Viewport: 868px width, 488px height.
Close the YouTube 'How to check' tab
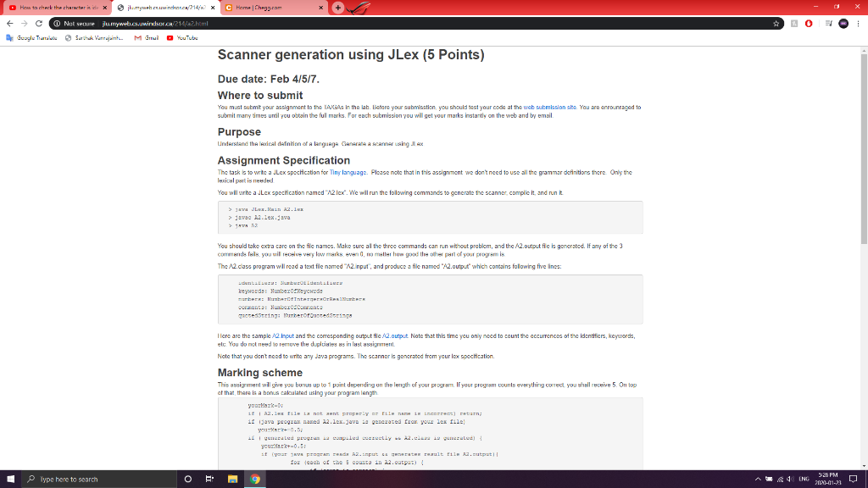click(105, 8)
